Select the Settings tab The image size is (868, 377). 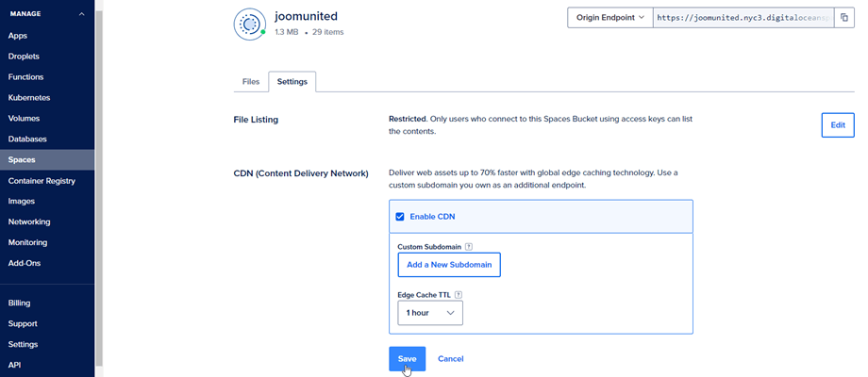[292, 82]
